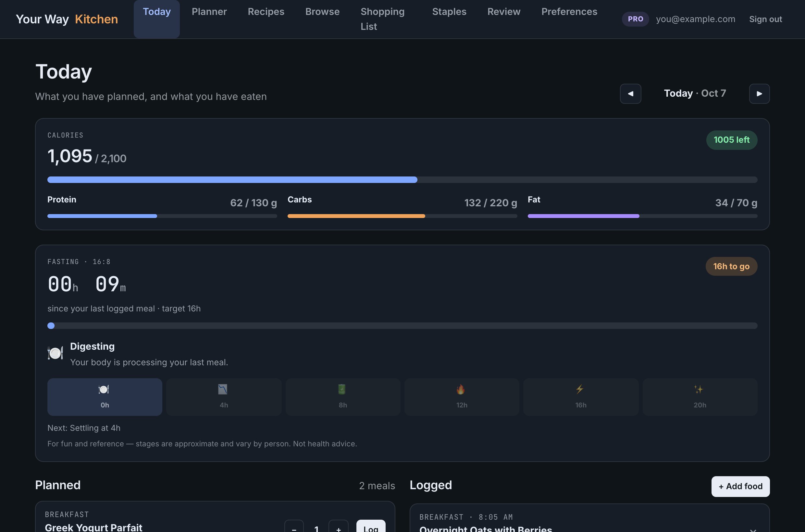Click the + Add food button
The height and width of the screenshot is (532, 805).
[x=740, y=486]
